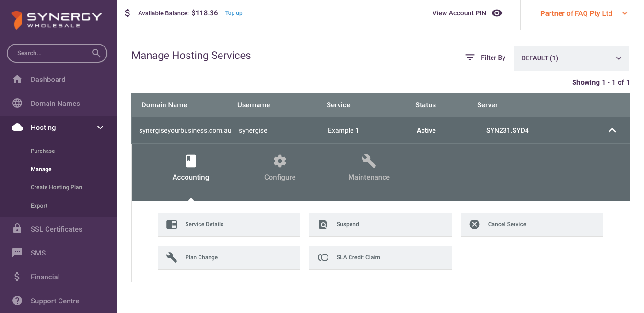Open the Maintenance wrench tab
Viewport: 644px width, 313px height.
[369, 168]
